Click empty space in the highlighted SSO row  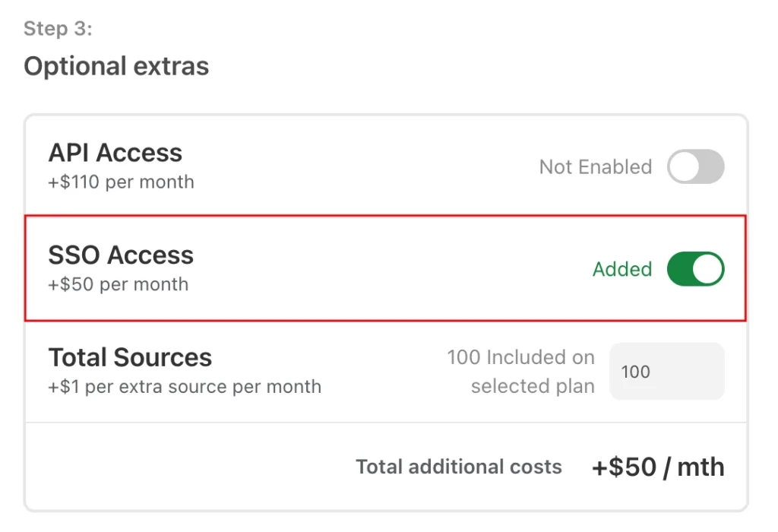point(380,269)
